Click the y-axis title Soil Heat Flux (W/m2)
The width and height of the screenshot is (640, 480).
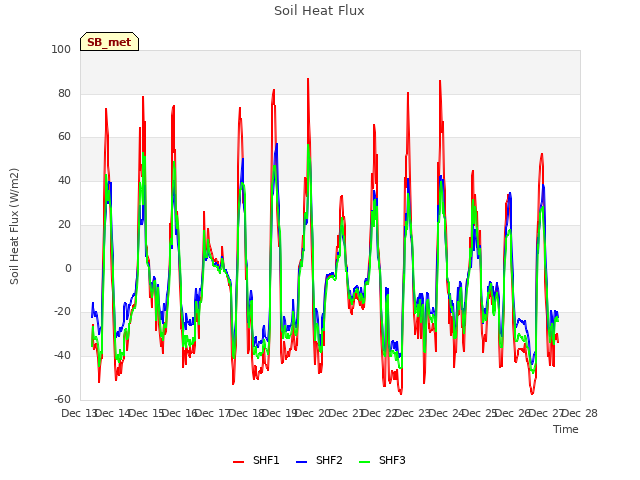pyautogui.click(x=14, y=226)
